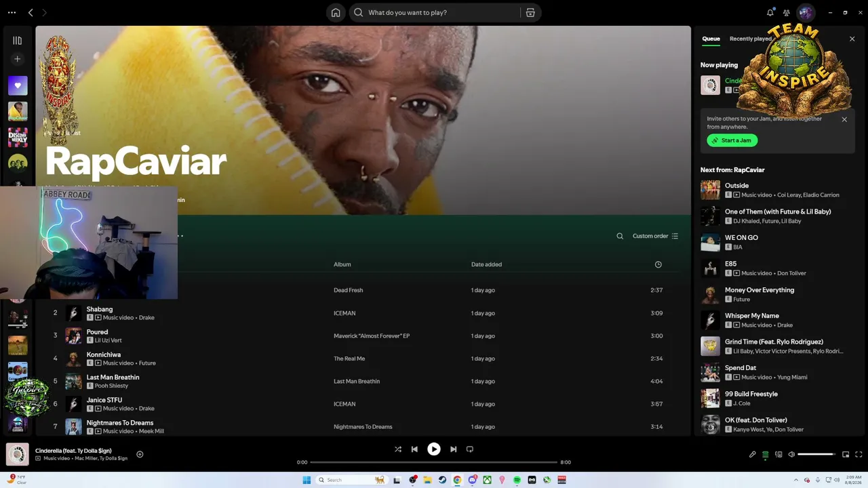Open the Custom order sort dropdown

pos(655,236)
